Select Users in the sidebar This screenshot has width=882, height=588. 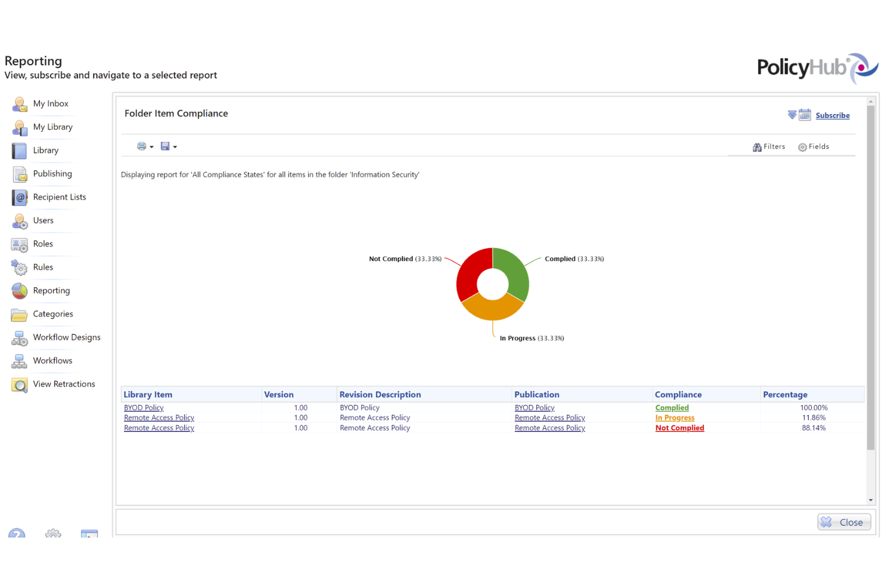tap(44, 220)
